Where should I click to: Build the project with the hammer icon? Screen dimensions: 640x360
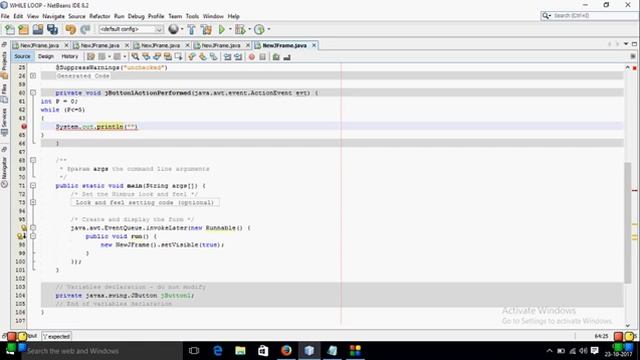pos(191,29)
